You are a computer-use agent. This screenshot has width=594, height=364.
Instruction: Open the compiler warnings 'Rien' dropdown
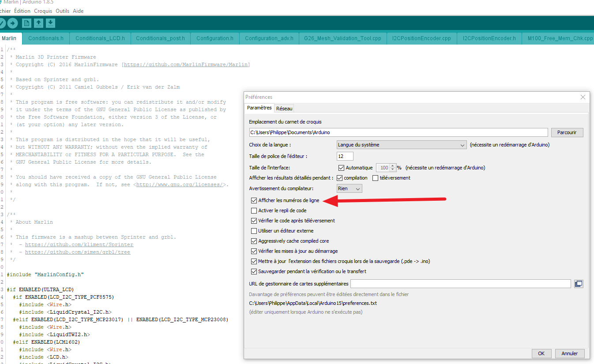350,188
